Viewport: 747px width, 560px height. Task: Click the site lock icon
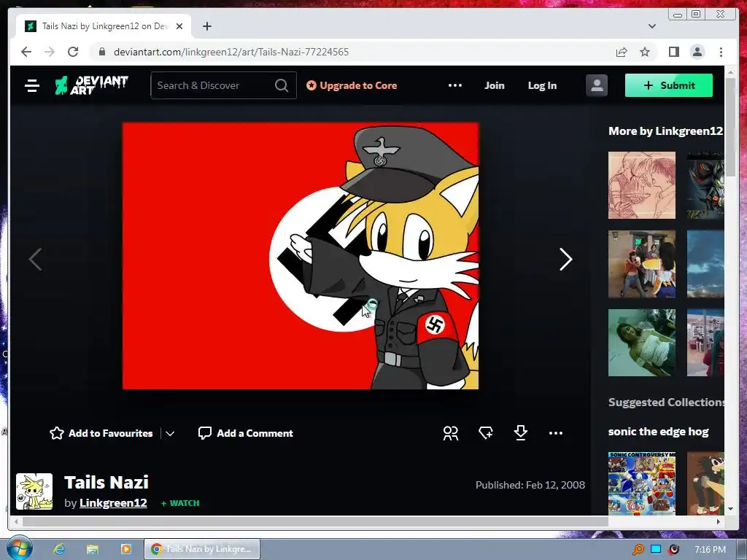101,52
